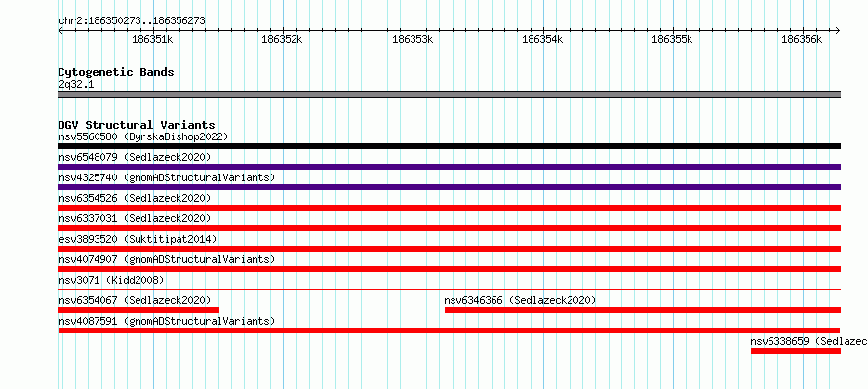
Task: Click the ruler's left arrowhead
Action: click(x=60, y=30)
